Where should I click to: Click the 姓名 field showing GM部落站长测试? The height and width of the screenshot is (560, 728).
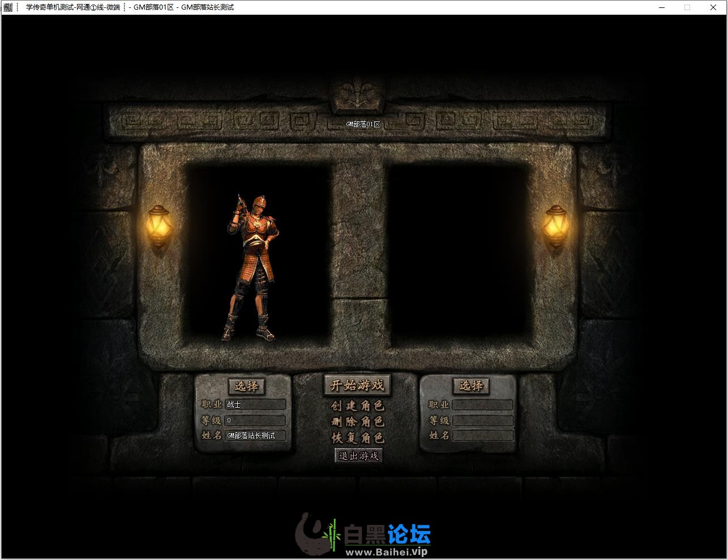255,436
